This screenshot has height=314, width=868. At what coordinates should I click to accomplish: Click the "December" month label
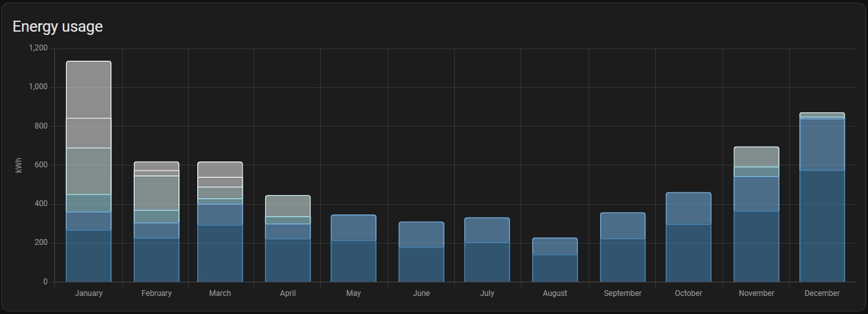822,293
